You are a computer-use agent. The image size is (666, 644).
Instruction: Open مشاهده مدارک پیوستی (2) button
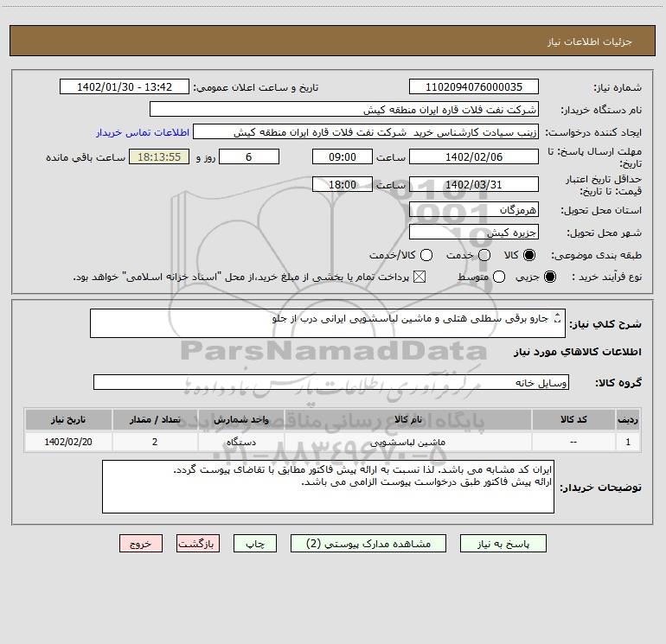tap(368, 544)
